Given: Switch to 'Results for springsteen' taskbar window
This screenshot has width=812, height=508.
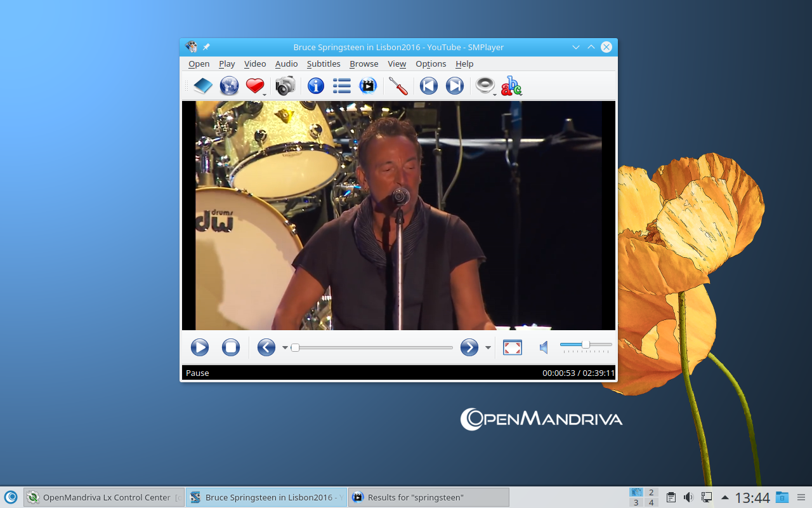Looking at the screenshot, I should (x=428, y=497).
